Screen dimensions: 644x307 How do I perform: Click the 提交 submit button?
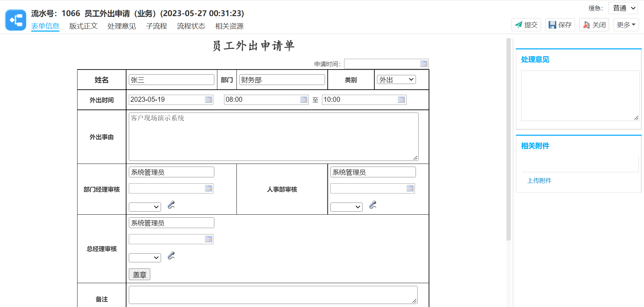[x=526, y=25]
